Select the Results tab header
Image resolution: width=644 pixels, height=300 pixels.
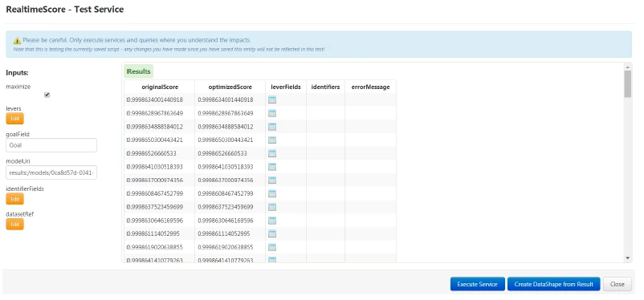coord(139,71)
